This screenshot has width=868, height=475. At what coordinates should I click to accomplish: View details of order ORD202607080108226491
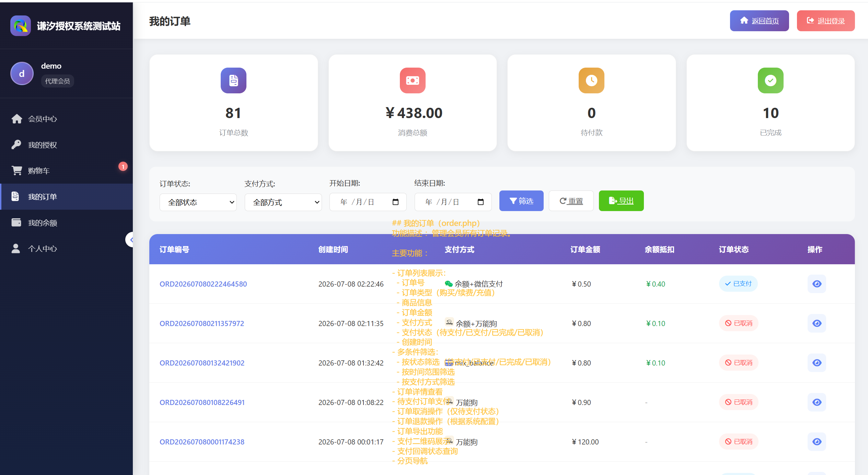(817, 402)
